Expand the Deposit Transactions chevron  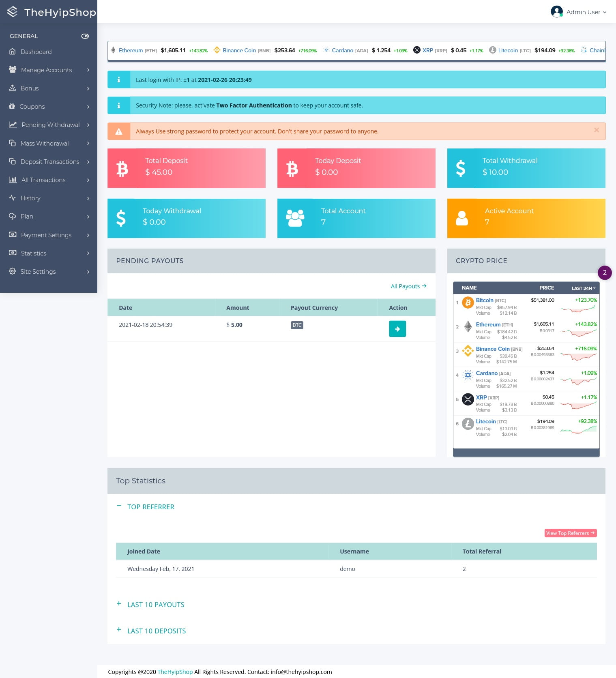(88, 162)
